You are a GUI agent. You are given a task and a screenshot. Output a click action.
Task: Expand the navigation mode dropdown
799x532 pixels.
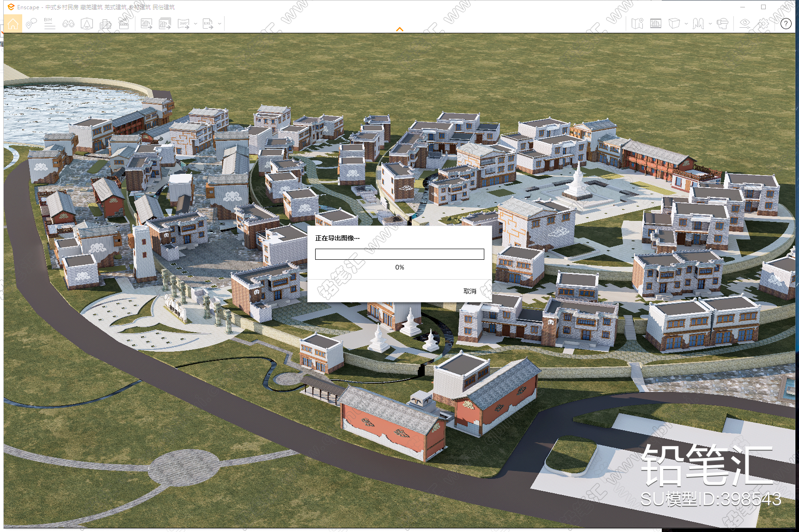pyautogui.click(x=710, y=24)
